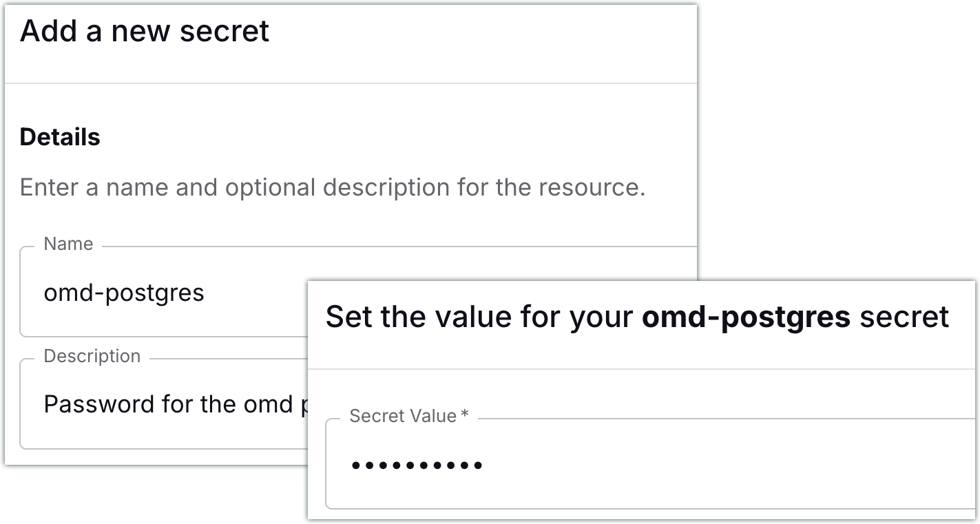This screenshot has height=524, width=980.
Task: Click the 'Add a new secret' heading
Action: pos(145,32)
